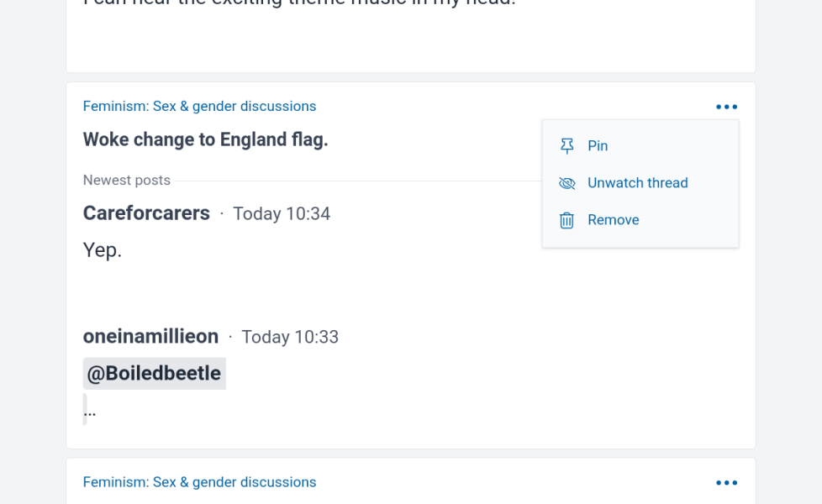Click the Yep. post text
822x504 pixels.
point(103,250)
